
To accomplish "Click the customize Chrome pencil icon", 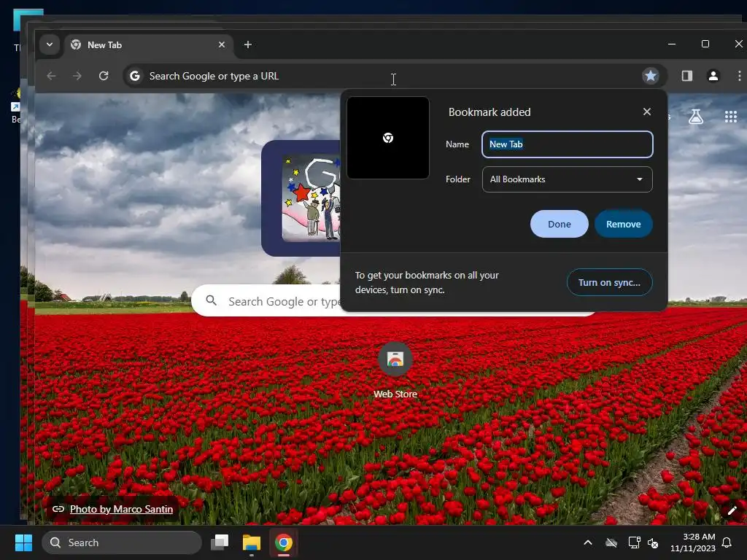I will pyautogui.click(x=732, y=510).
